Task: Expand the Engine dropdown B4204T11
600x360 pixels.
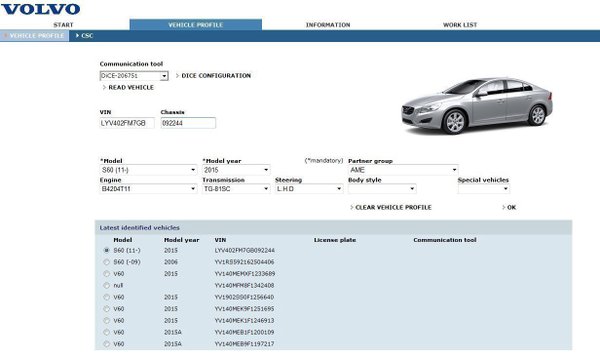Action: click(148, 189)
